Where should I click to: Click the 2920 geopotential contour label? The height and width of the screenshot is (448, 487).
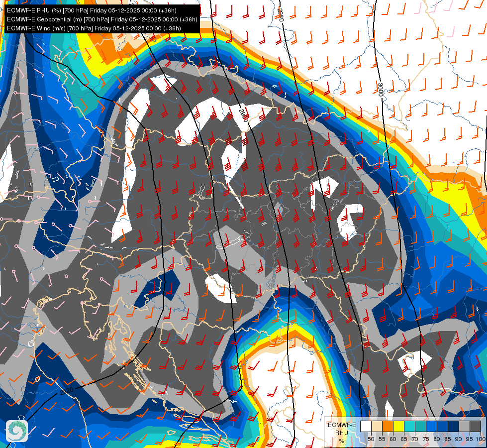[67, 391]
